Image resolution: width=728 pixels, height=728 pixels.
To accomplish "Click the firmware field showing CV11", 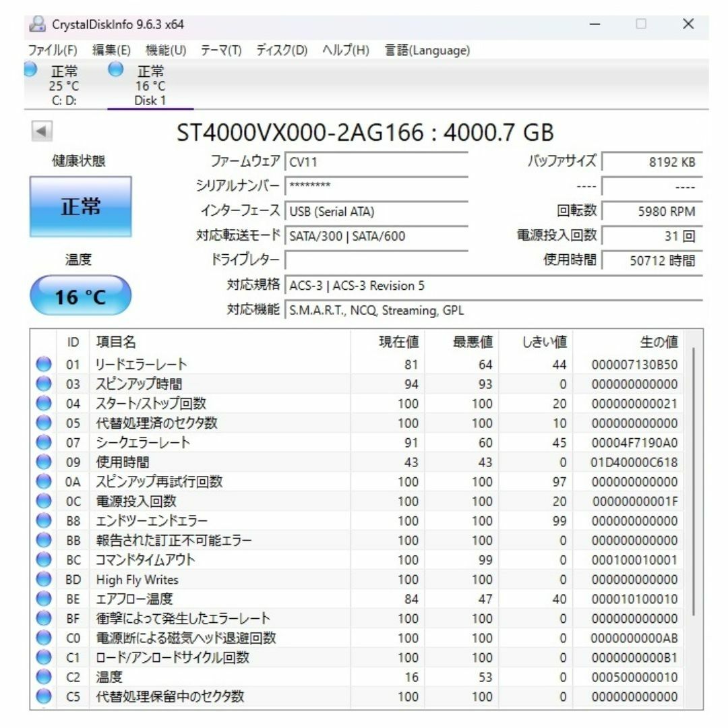I will tap(377, 162).
